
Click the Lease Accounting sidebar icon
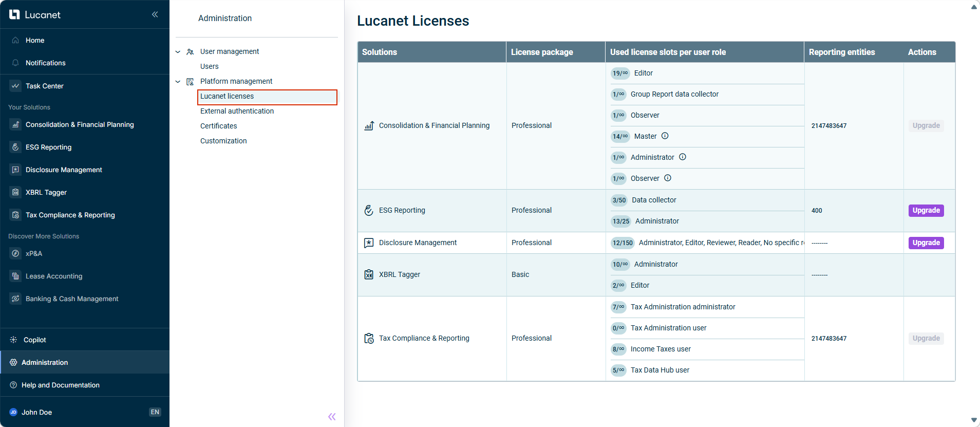coord(15,276)
